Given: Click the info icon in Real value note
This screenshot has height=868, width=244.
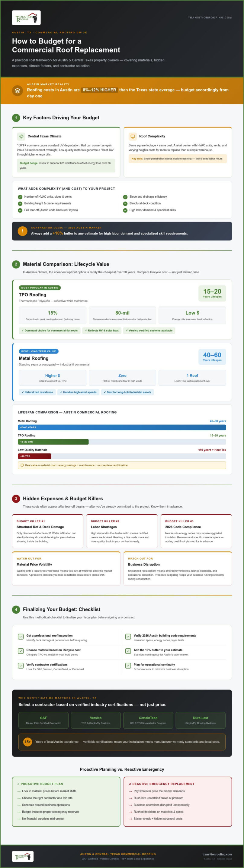Looking at the screenshot, I should 22,465.
